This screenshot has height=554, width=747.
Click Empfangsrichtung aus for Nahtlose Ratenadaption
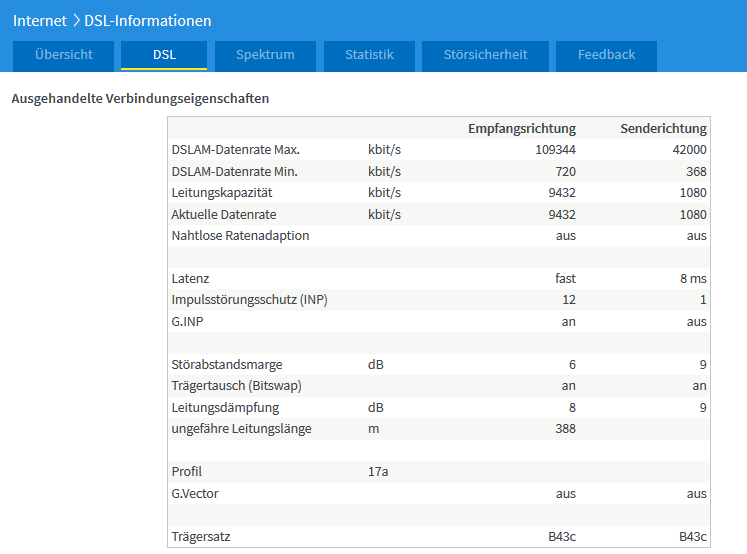(x=565, y=236)
